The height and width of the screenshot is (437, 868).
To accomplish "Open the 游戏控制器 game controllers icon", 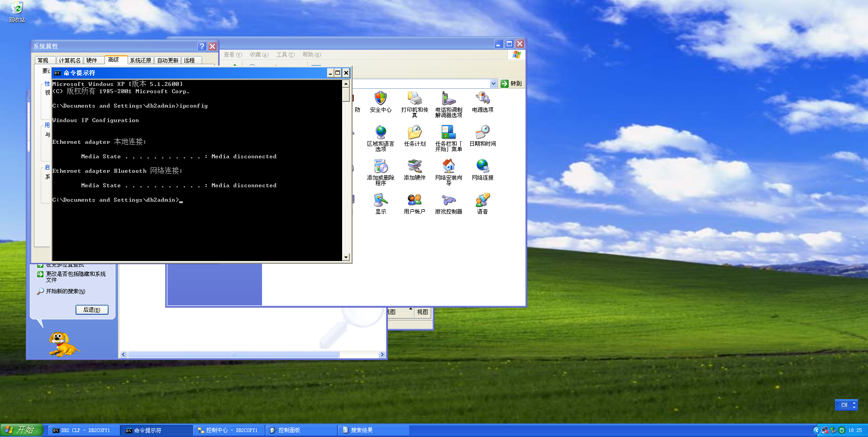I will [448, 204].
